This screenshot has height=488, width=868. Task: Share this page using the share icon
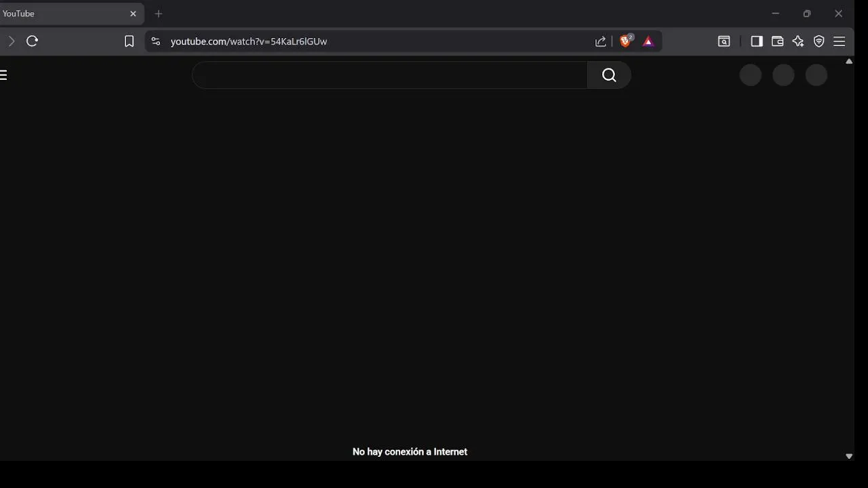pyautogui.click(x=600, y=41)
